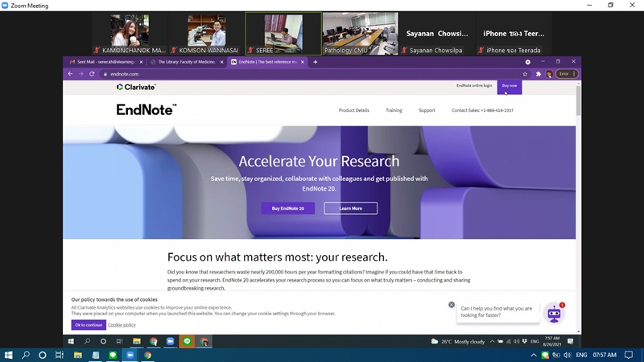
Task: Open the Support menu
Action: click(427, 110)
